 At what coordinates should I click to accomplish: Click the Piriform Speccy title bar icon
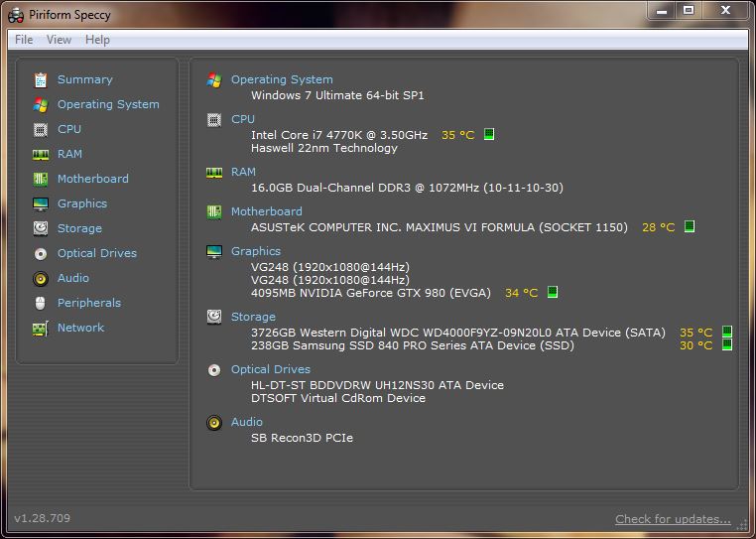[x=16, y=15]
